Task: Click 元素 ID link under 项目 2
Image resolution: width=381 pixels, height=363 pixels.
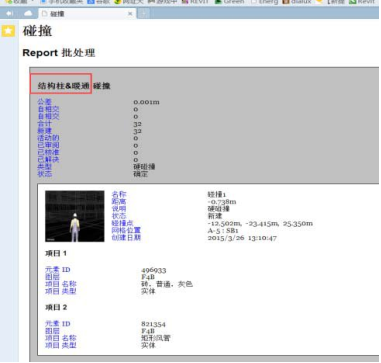Action: point(58,324)
